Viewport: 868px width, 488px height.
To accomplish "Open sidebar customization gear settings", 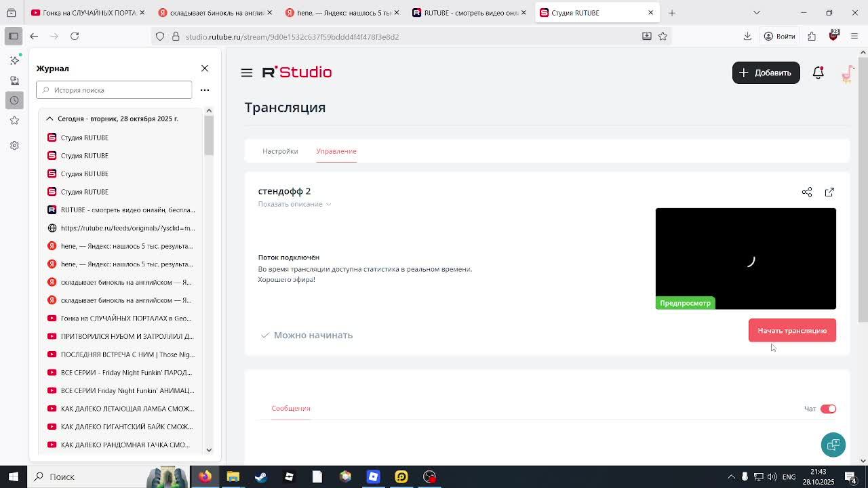I will pyautogui.click(x=14, y=145).
